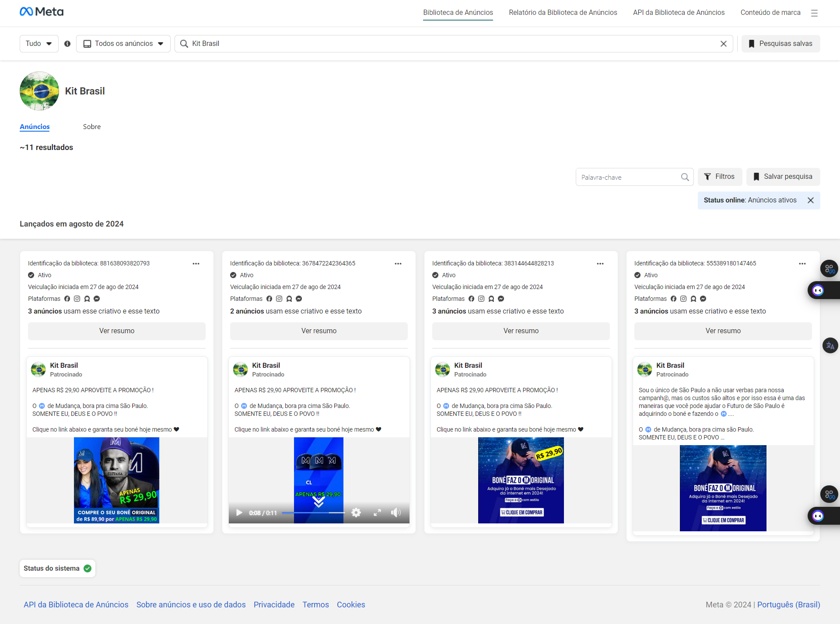Open the third ad's Boné original image
Screen dimensions: 840x624
(x=521, y=480)
